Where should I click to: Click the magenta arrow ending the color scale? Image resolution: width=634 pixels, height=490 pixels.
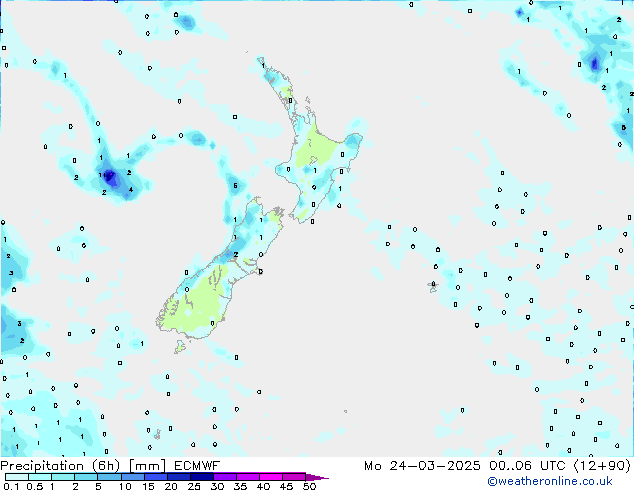click(322, 477)
